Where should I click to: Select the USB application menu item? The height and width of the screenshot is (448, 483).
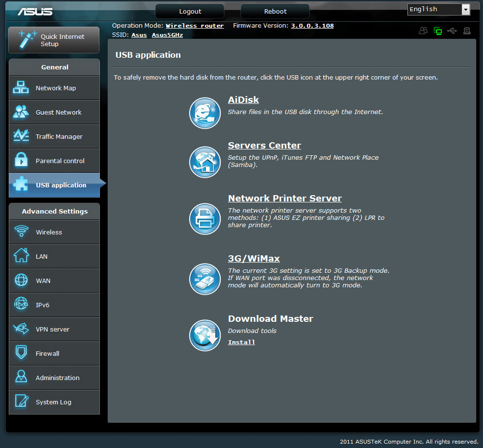coord(54,185)
